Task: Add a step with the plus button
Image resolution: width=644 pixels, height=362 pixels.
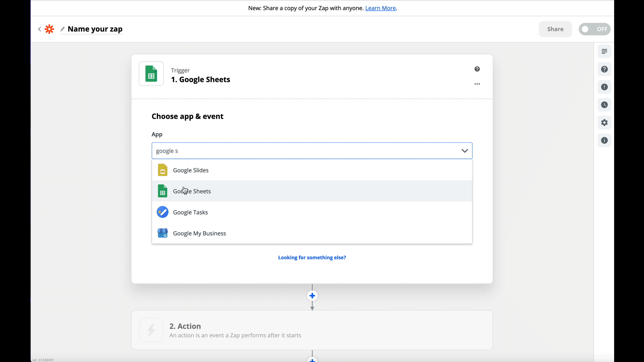Action: (x=312, y=296)
